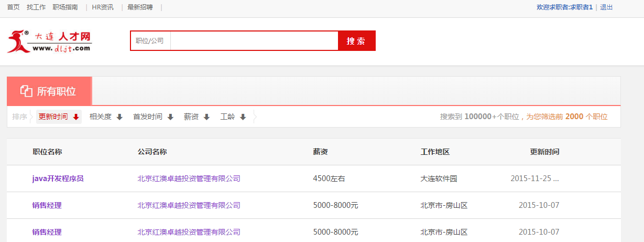644x242 pixels.
Task: Open the 找工作 nav link
Action: coord(36,7)
